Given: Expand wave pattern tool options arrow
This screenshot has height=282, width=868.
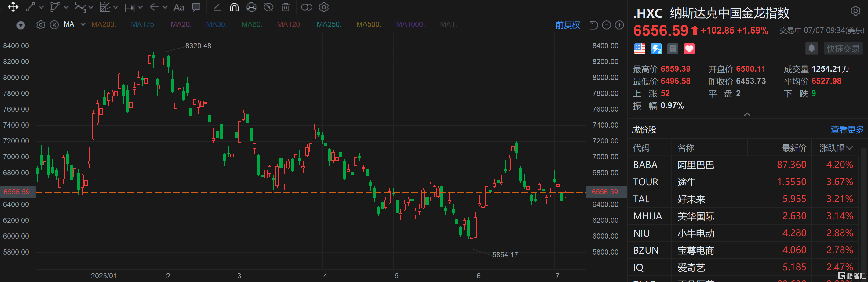Looking at the screenshot, I should (91, 7).
